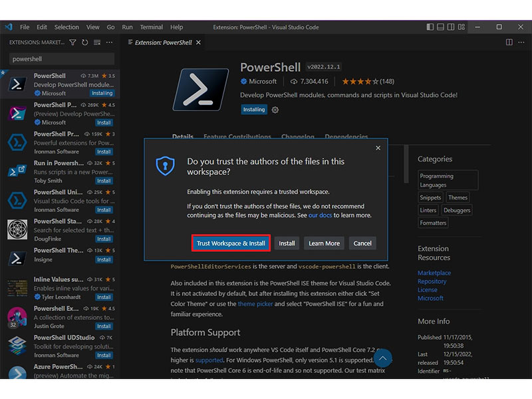Install PowerShell Universal by Ironman Software
532x399 pixels.
[104, 210]
